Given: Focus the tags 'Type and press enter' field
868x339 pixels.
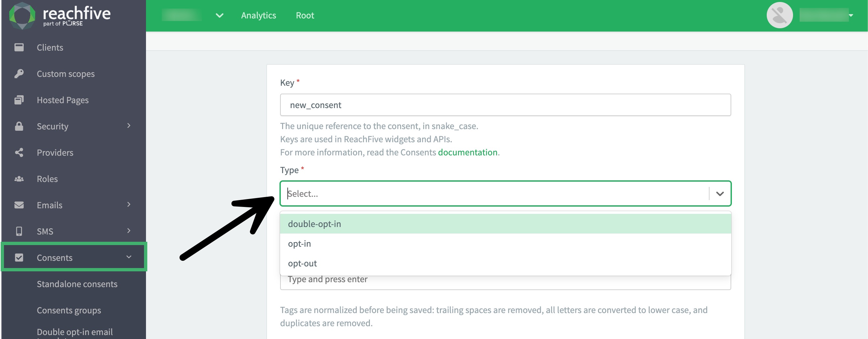Looking at the screenshot, I should pos(505,282).
